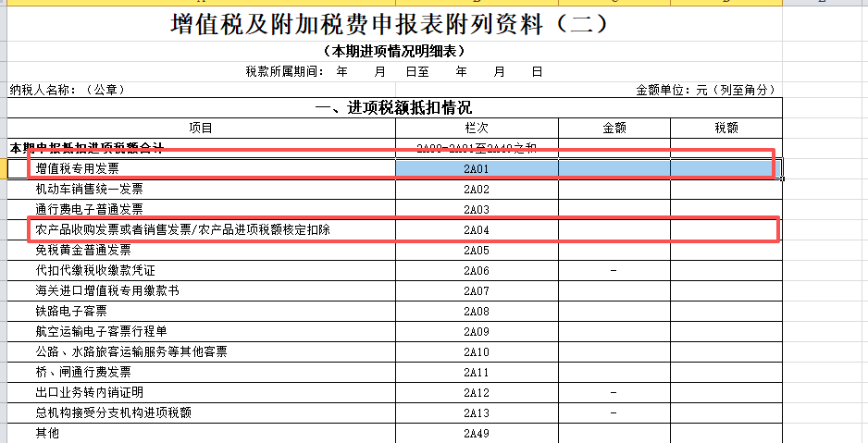Select the 税款所属期间 row text
This screenshot has height=443, width=868.
(x=394, y=71)
